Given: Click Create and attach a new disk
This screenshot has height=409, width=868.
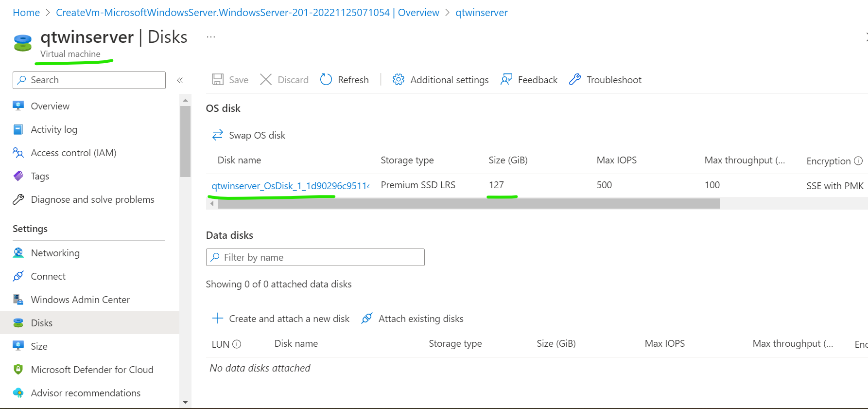Looking at the screenshot, I should pos(281,319).
